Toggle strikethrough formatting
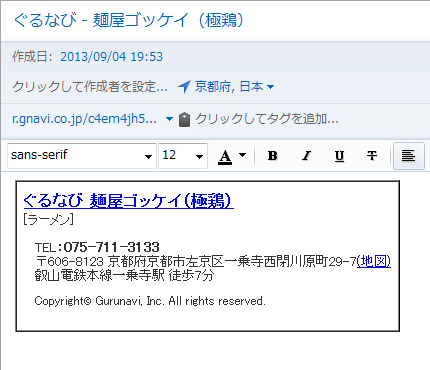 [372, 156]
